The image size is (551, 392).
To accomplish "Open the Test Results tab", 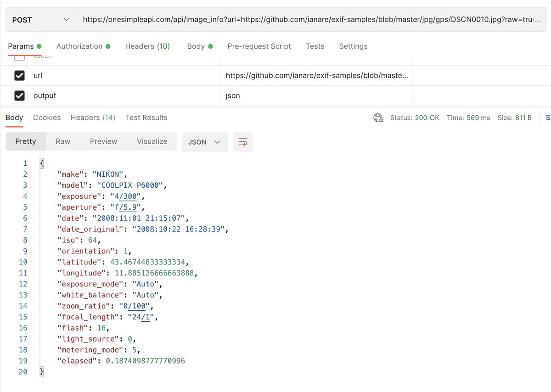I will point(146,118).
